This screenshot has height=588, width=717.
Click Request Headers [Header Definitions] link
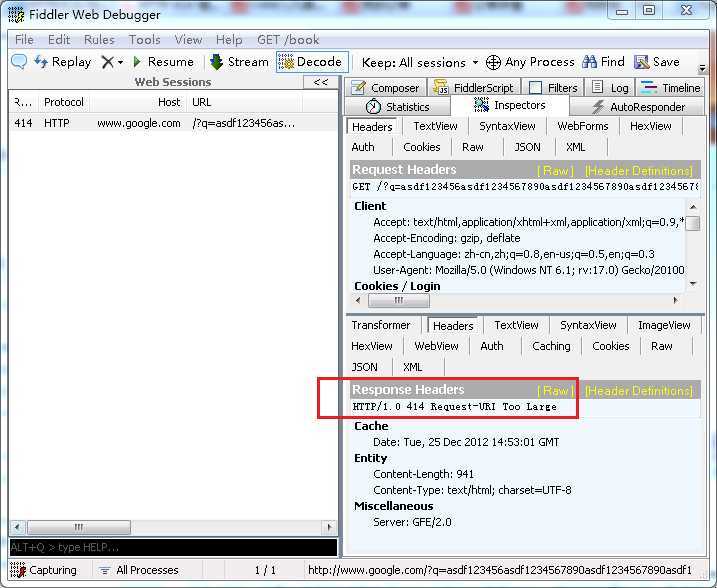tap(639, 171)
